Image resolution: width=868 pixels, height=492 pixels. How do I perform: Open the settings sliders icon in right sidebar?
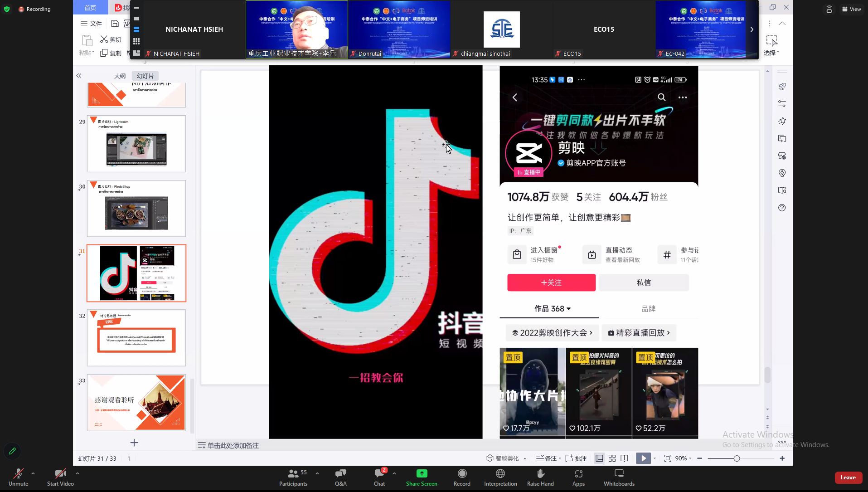[x=782, y=104]
